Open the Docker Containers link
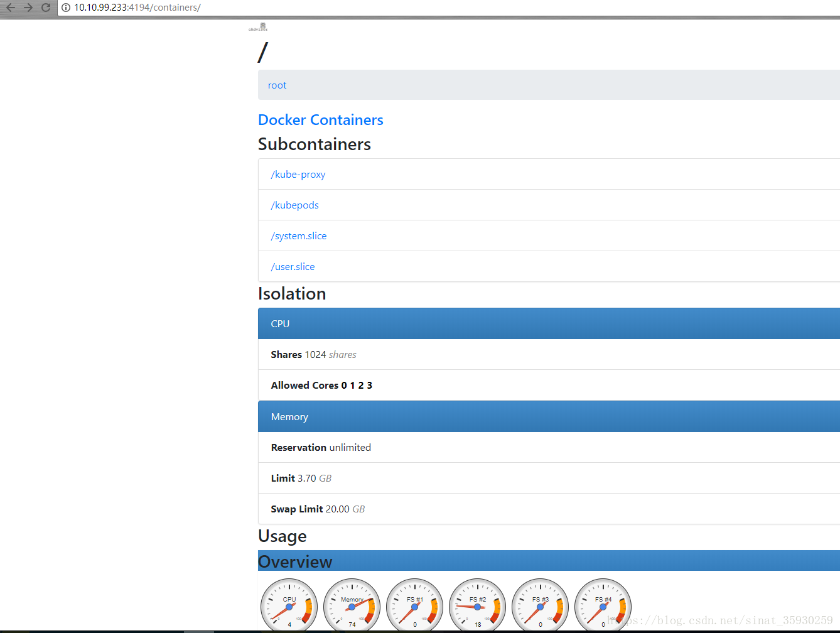Viewport: 840px width, 633px height. coord(320,120)
